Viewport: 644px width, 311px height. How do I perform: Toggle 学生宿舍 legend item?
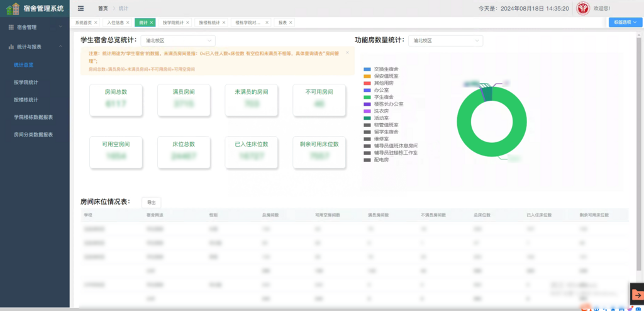378,97
